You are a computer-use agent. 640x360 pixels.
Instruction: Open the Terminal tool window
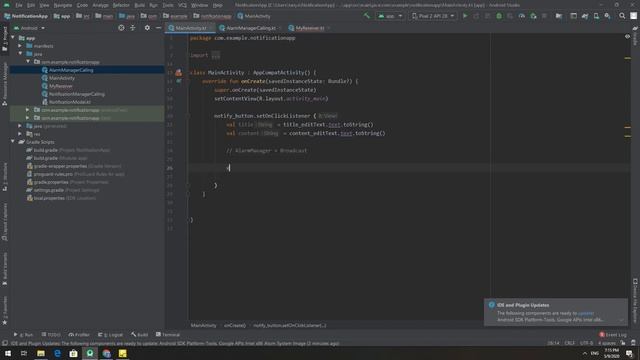pos(168,334)
